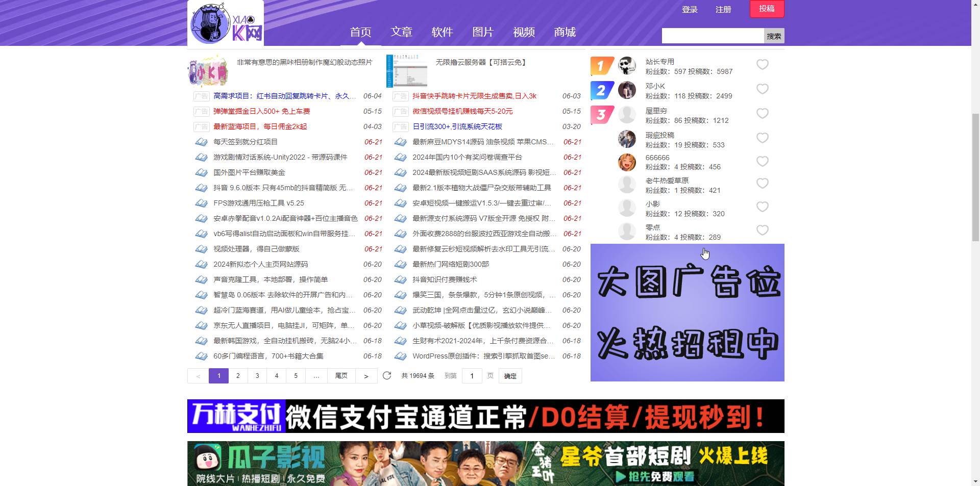Toggle heart icon beside 666666
This screenshot has height=486, width=980.
762,161
